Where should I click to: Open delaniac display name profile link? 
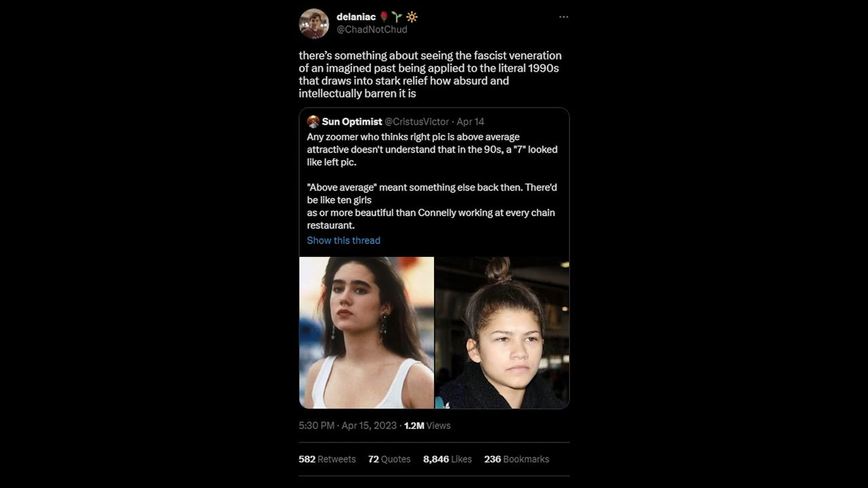[356, 17]
